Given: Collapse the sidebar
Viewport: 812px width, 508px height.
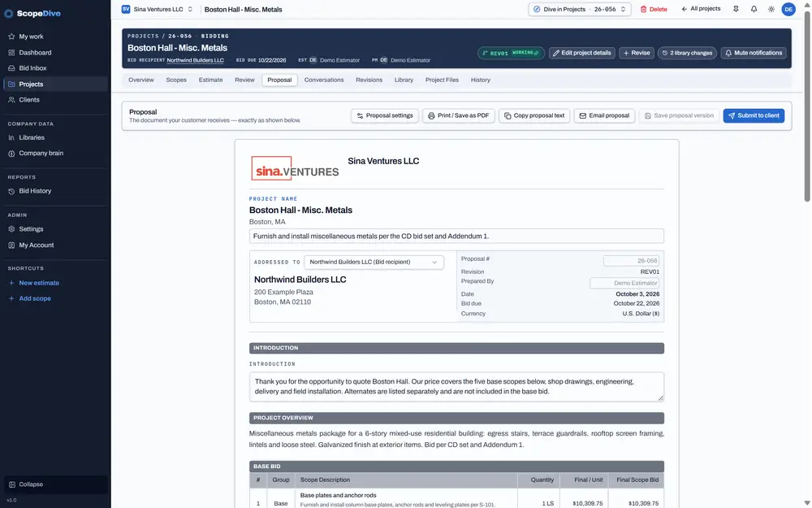Looking at the screenshot, I should 56,484.
